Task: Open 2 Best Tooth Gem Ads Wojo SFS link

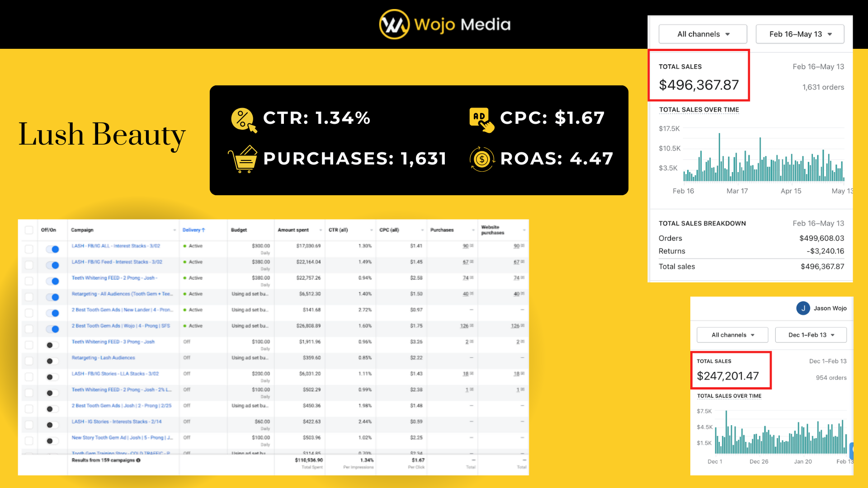Action: [121, 326]
